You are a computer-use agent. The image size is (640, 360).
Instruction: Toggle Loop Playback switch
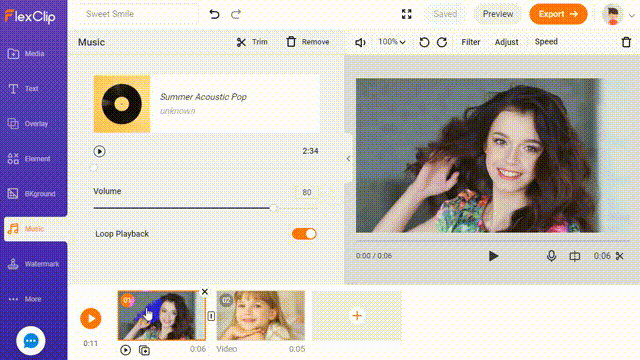click(x=304, y=234)
